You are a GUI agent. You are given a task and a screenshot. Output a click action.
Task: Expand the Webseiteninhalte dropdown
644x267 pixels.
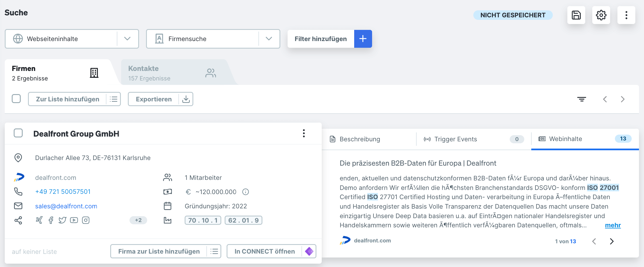coord(128,39)
